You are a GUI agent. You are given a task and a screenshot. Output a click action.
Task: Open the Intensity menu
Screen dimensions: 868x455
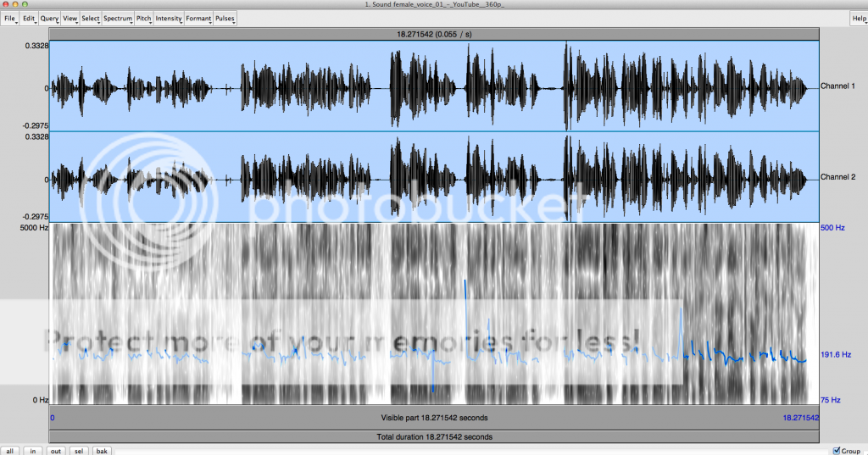pos(169,18)
